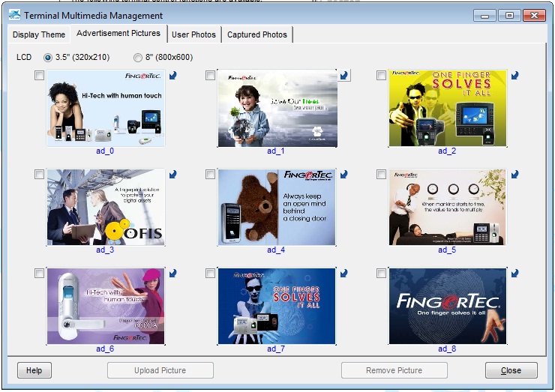
Task: Click the blue arrow icon beside ad_4
Action: click(343, 175)
